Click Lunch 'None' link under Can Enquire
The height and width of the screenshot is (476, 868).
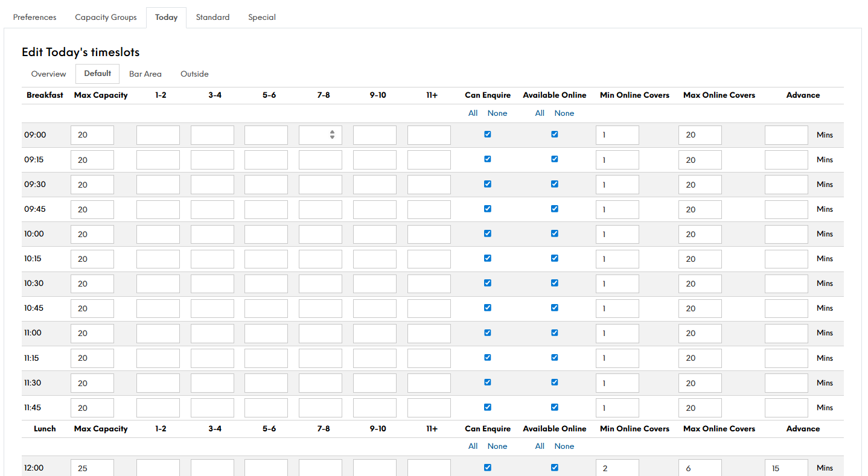(497, 446)
